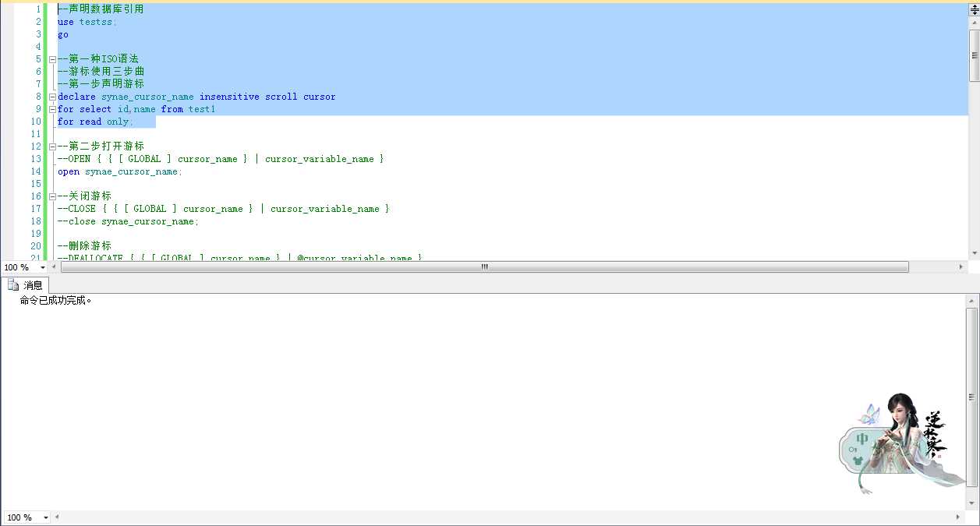
Task: Click the comment '--游标使用三步曲'
Action: tap(101, 72)
